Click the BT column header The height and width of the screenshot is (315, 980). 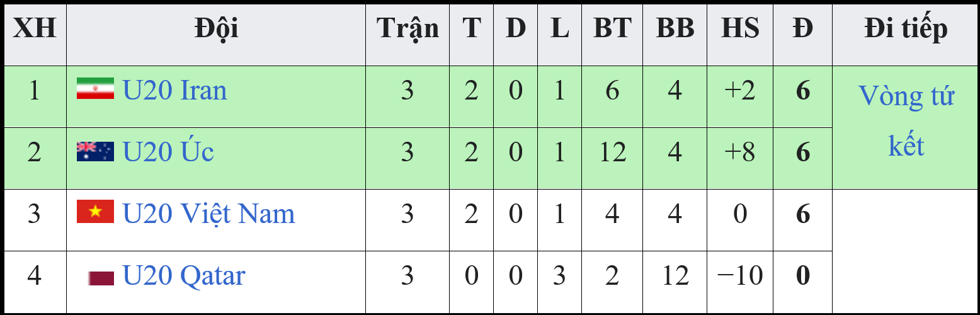click(x=612, y=28)
